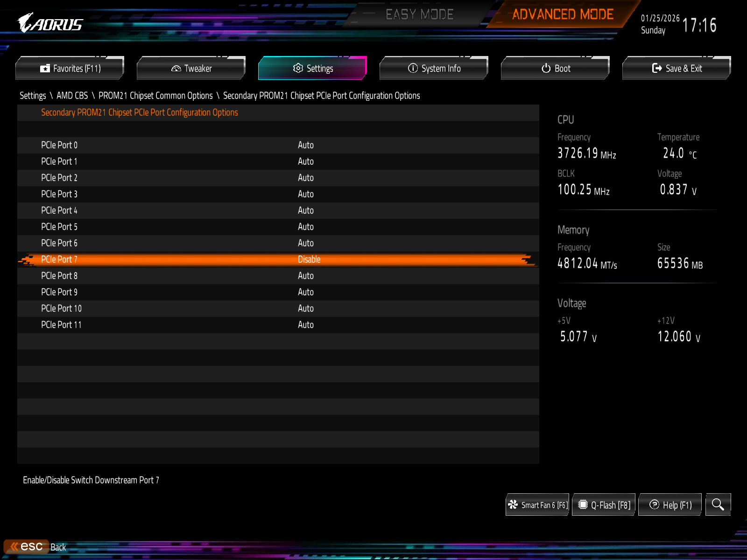747x560 pixels.
Task: Select Advanced Mode header button
Action: [563, 15]
